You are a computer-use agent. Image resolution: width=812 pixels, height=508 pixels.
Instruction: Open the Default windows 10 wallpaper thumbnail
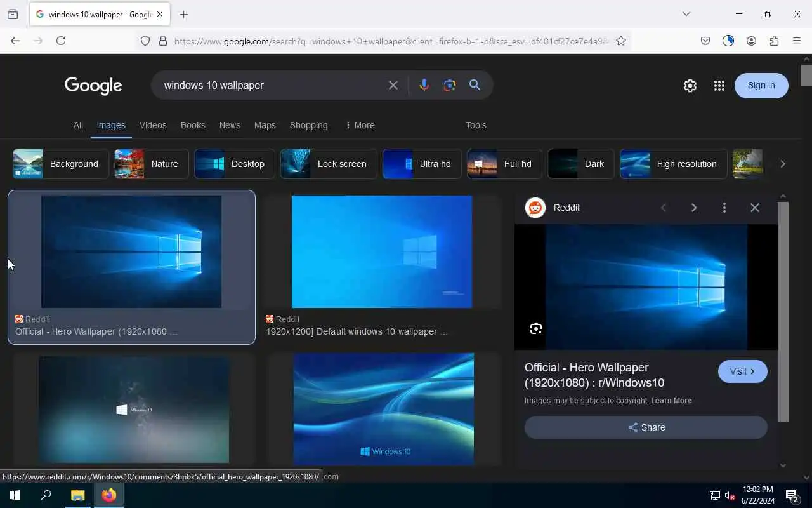tap(382, 251)
